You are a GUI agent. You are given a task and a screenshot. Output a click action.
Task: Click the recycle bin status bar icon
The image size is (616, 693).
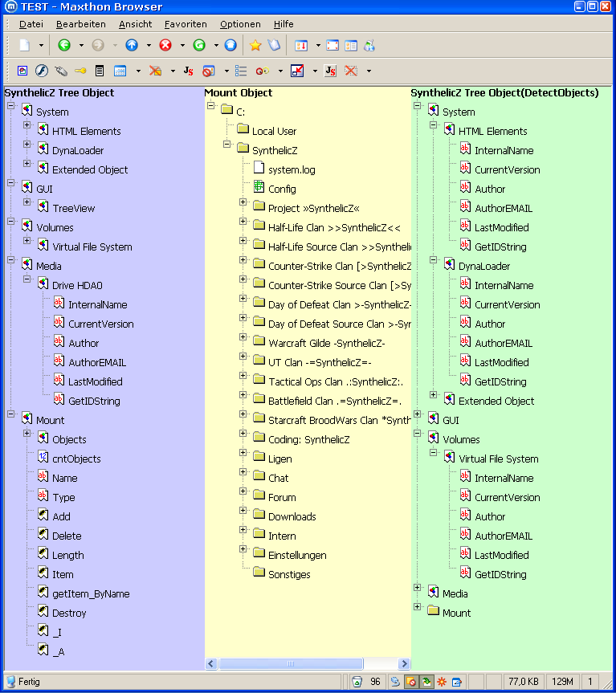357,682
